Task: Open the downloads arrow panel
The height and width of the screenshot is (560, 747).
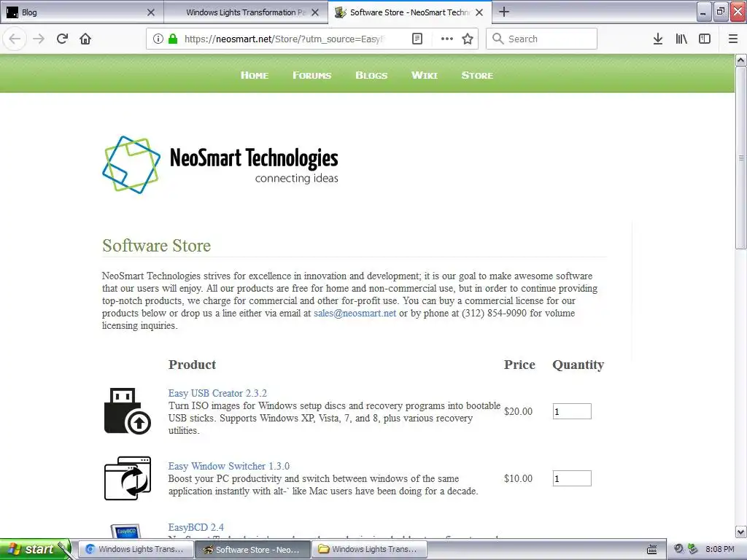Action: tap(658, 39)
